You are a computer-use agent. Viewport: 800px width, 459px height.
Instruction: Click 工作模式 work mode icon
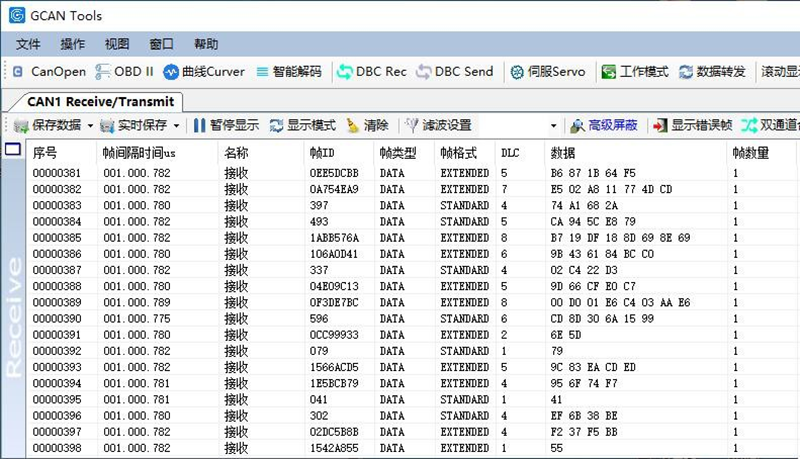click(634, 72)
